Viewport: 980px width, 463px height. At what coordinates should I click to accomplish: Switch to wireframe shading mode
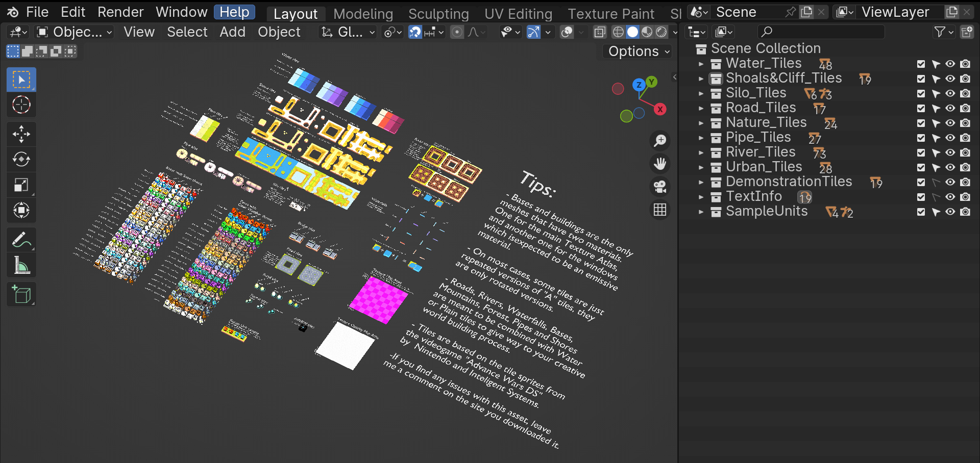pyautogui.click(x=618, y=32)
